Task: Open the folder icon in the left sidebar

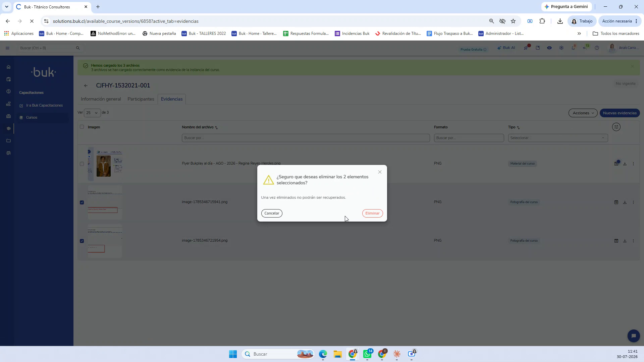Action: [x=8, y=141]
